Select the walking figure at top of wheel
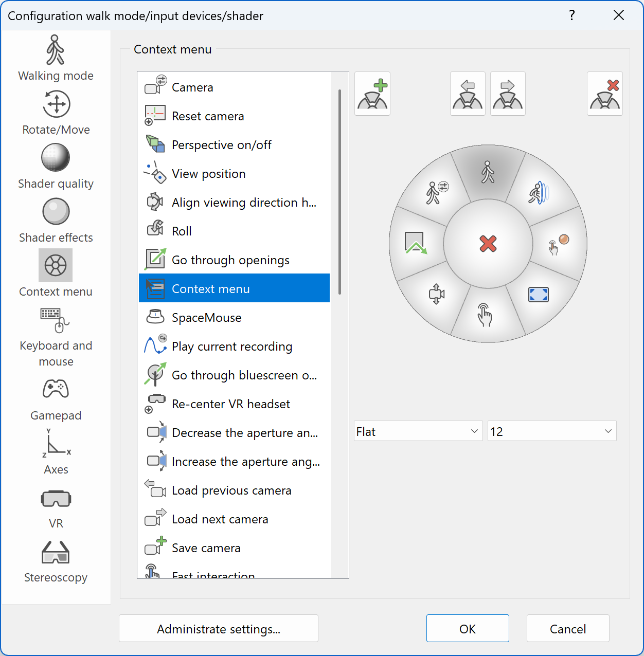 [x=488, y=173]
